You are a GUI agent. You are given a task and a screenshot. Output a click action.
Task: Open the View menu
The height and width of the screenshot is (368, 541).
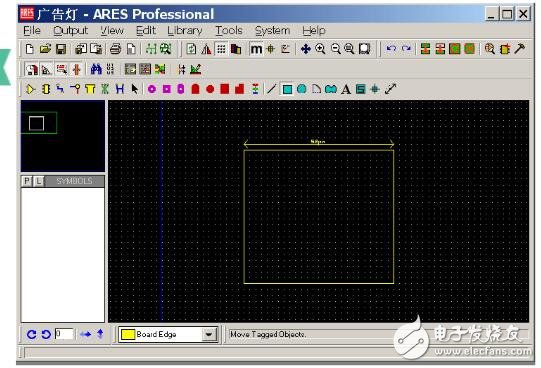coord(112,31)
